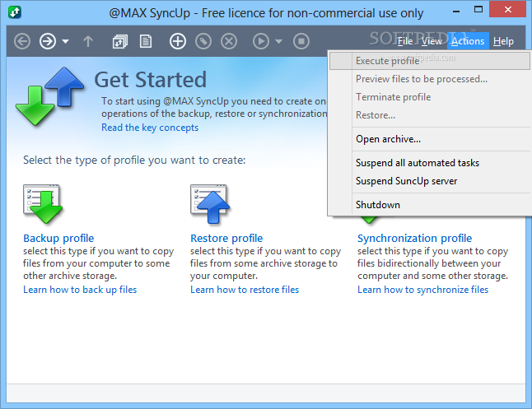The height and width of the screenshot is (409, 532).
Task: Open the Forward history dropdown arrow
Action: 66,41
